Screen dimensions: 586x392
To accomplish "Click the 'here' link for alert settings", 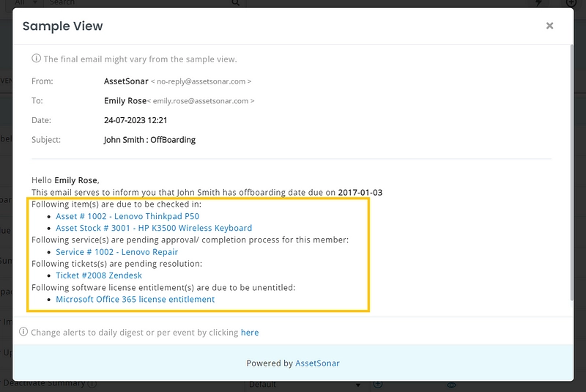I will point(250,333).
